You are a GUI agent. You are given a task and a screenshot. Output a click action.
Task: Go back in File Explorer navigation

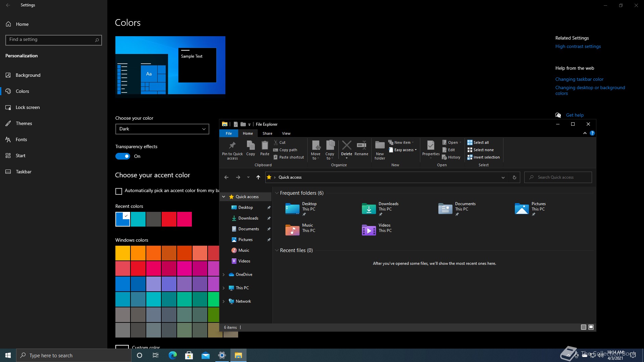(226, 177)
